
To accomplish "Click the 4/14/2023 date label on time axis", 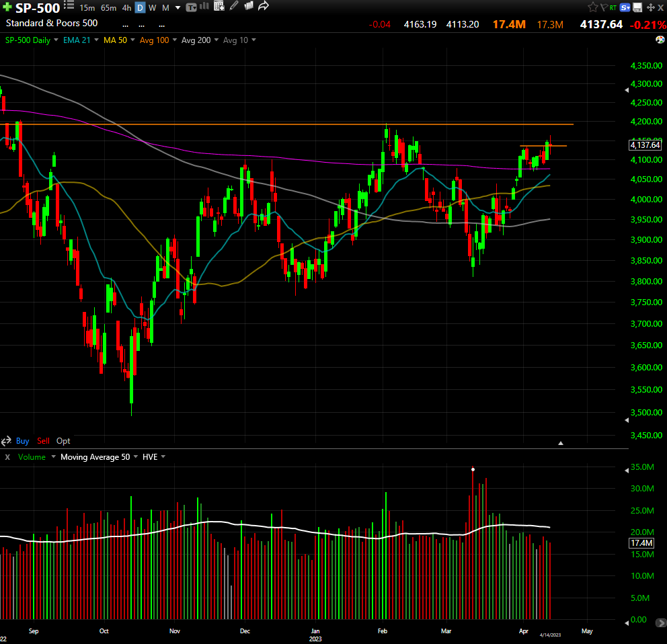I will click(550, 635).
